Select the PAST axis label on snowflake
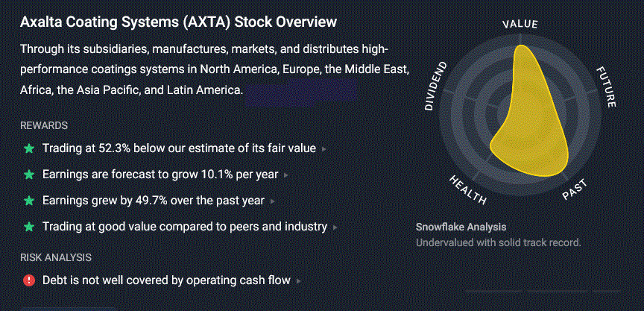Screen dimensions: 644x311 click(x=575, y=190)
